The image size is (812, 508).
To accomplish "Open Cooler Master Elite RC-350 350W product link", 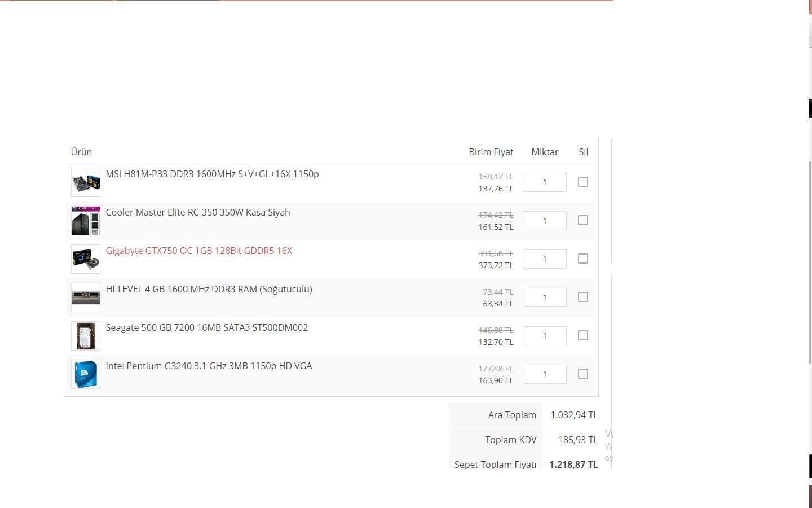I will (x=198, y=212).
